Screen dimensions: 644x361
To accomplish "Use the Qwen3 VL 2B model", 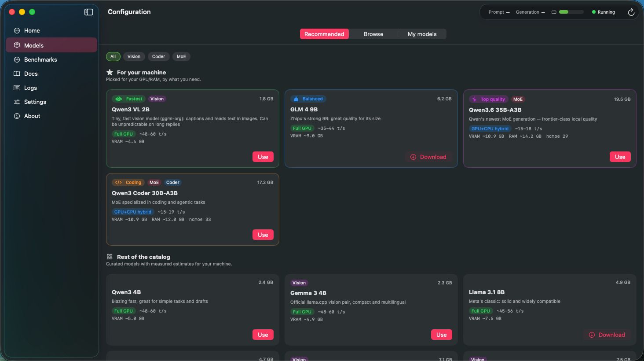I will 263,157.
